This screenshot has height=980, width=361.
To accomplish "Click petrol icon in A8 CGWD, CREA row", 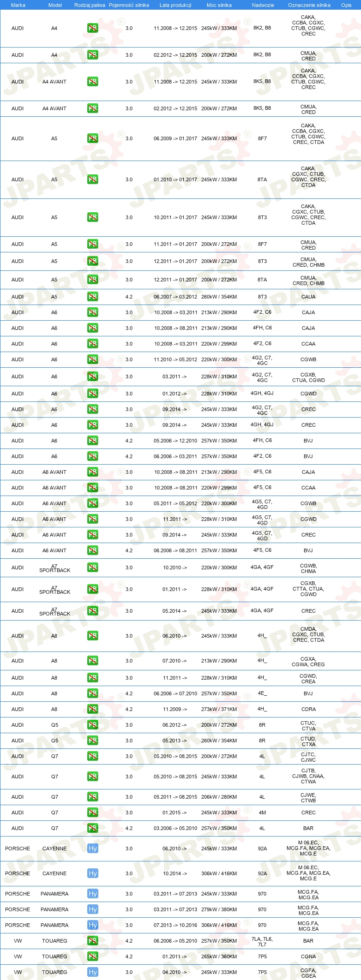I will pos(92,678).
